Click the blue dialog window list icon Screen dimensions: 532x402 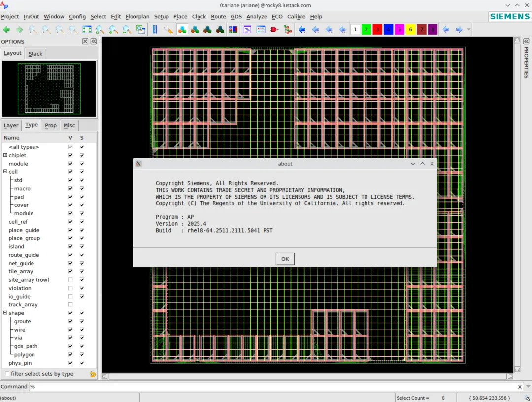click(261, 30)
